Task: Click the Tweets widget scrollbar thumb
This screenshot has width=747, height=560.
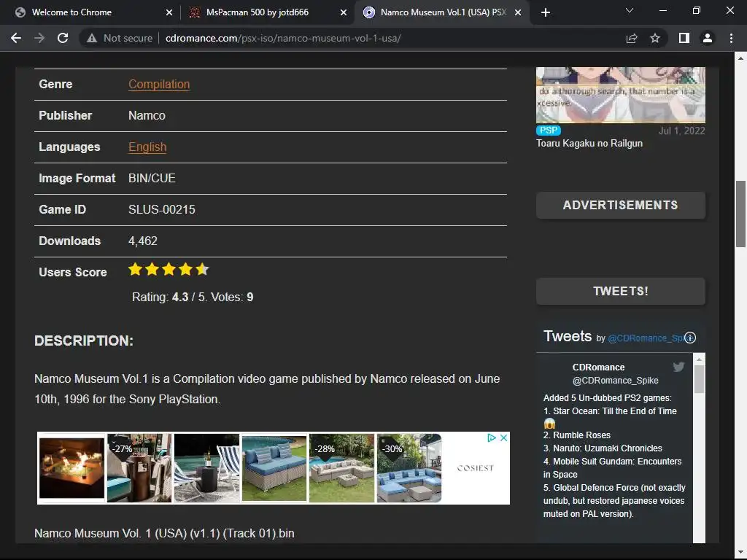Action: tap(699, 378)
